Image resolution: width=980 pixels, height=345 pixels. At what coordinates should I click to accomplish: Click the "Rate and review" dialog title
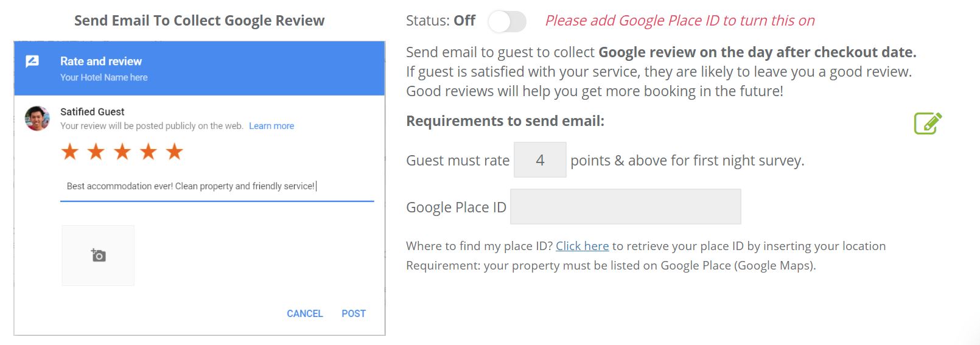[x=101, y=61]
